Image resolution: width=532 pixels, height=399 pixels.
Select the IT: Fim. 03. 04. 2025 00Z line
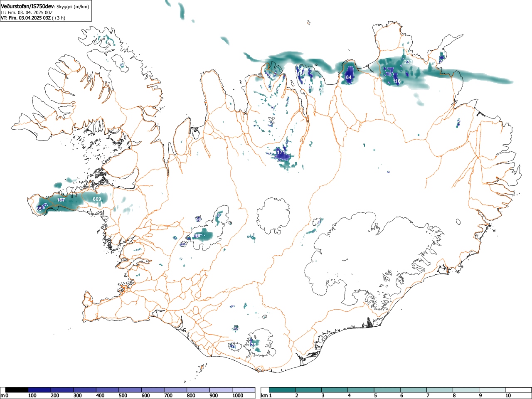coord(27,12)
